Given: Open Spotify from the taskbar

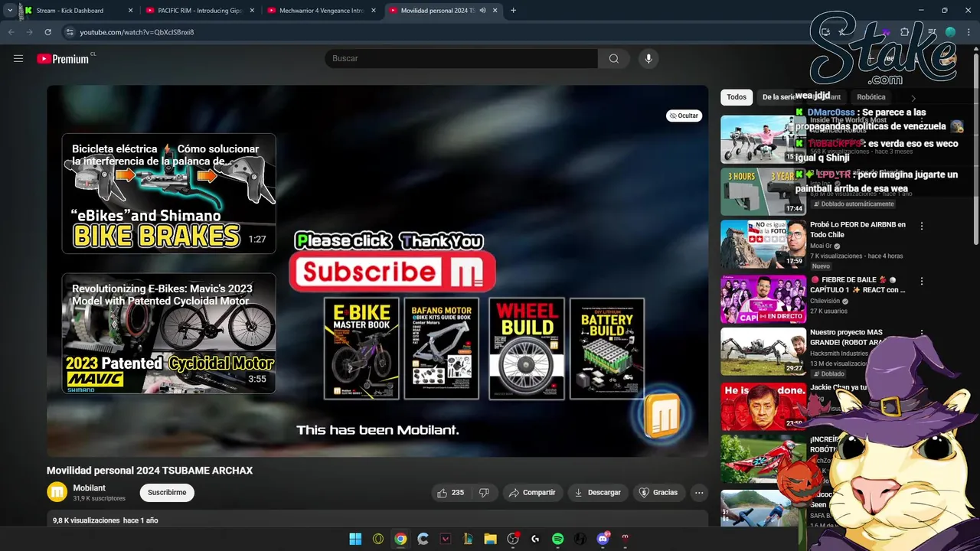Looking at the screenshot, I should (558, 539).
